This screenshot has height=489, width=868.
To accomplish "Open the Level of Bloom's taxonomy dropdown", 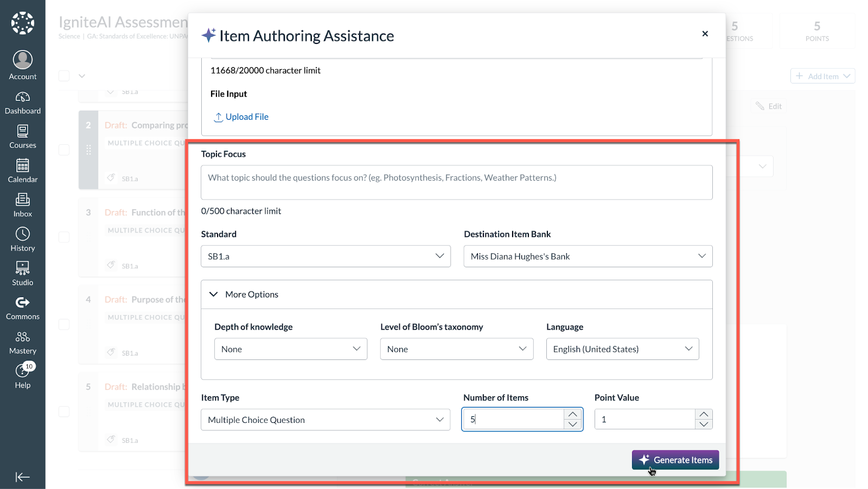I will coord(457,349).
